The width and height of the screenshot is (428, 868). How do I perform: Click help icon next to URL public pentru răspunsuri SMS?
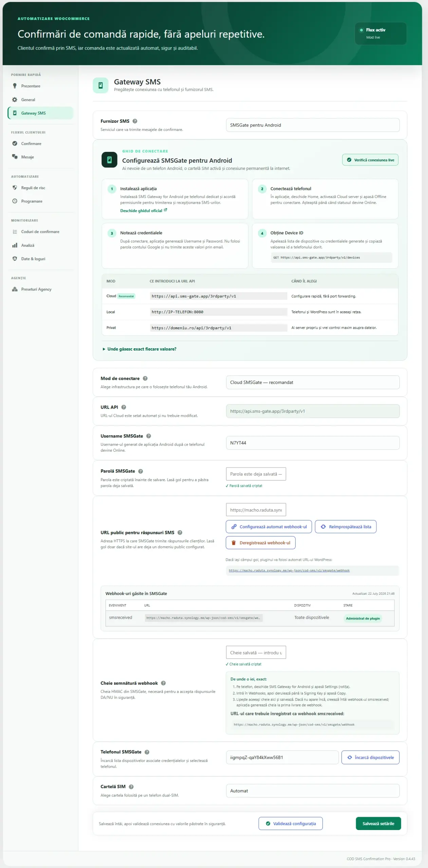(x=180, y=533)
